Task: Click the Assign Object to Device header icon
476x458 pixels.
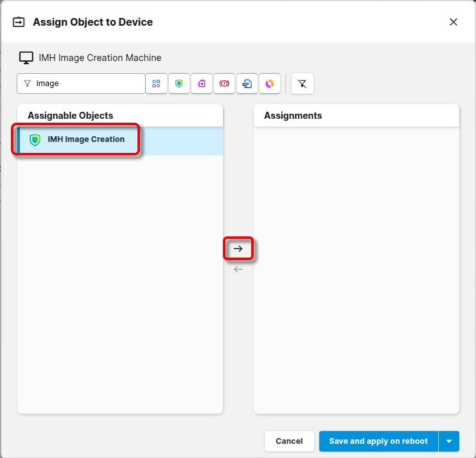Action: tap(19, 22)
